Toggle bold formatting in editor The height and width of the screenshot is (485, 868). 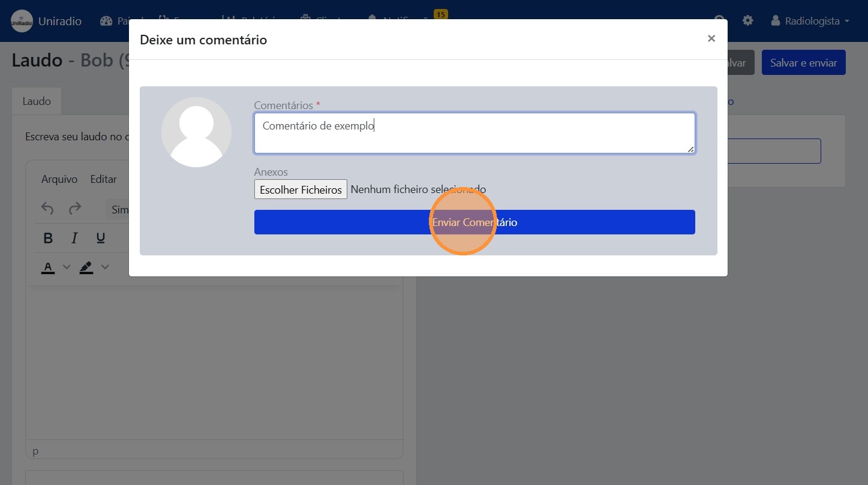coord(49,239)
